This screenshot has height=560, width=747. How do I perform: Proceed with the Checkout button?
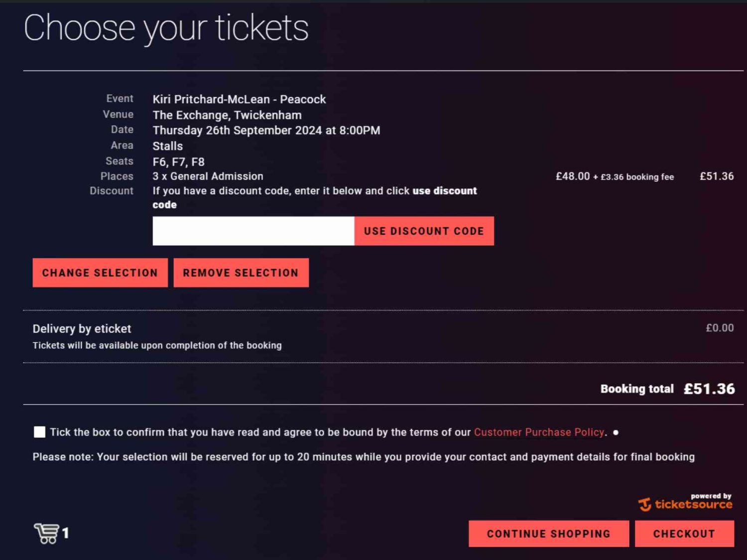684,534
